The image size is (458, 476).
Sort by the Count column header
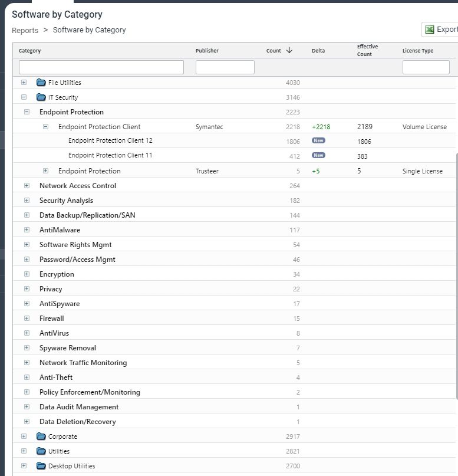pyautogui.click(x=274, y=51)
